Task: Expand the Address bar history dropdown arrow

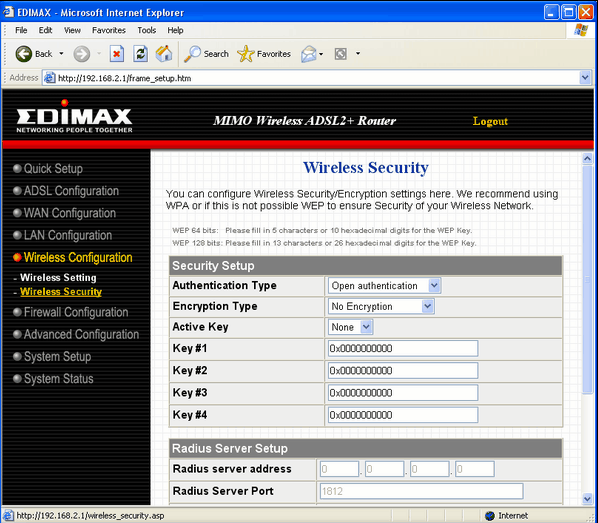Action: [585, 78]
